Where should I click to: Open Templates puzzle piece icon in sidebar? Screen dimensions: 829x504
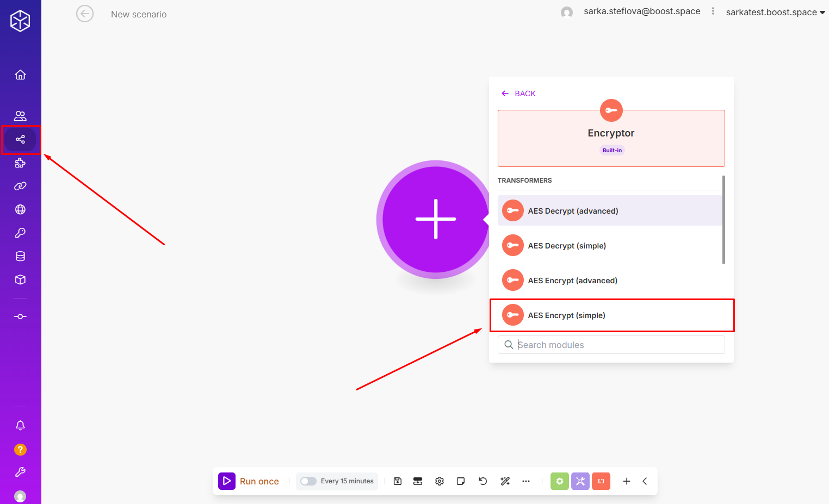(x=20, y=163)
